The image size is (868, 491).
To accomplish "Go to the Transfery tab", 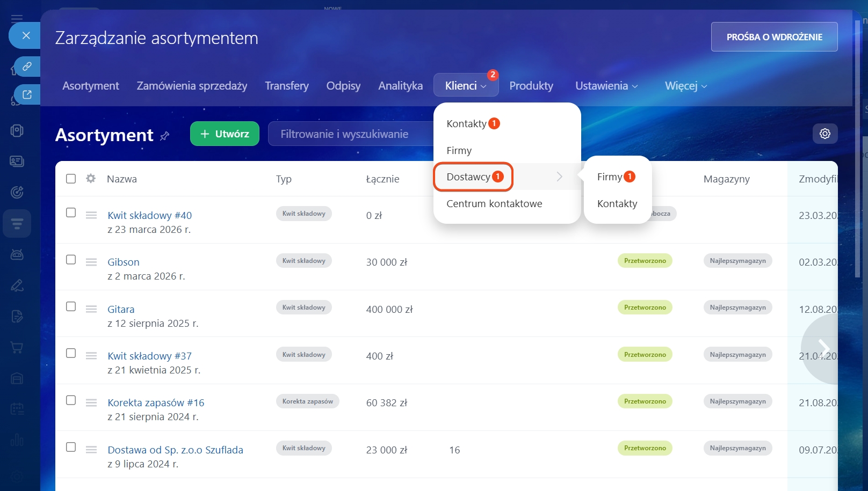I will [x=287, y=86].
